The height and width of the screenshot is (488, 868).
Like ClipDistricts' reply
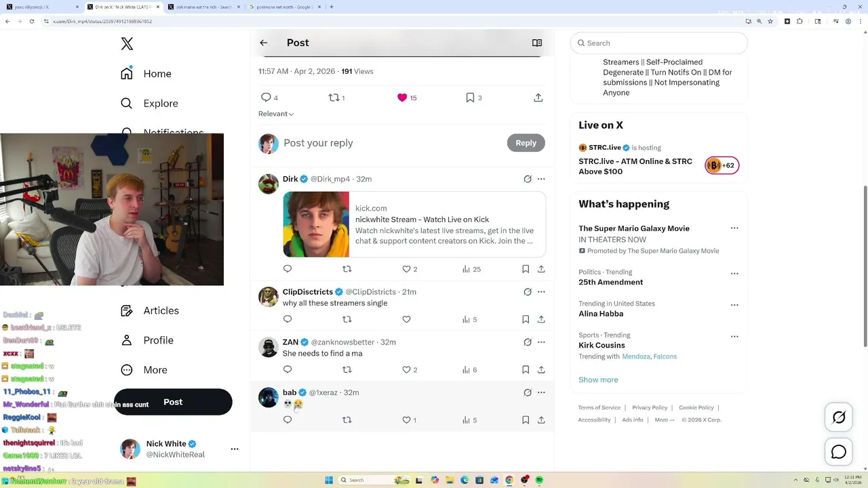click(x=407, y=319)
